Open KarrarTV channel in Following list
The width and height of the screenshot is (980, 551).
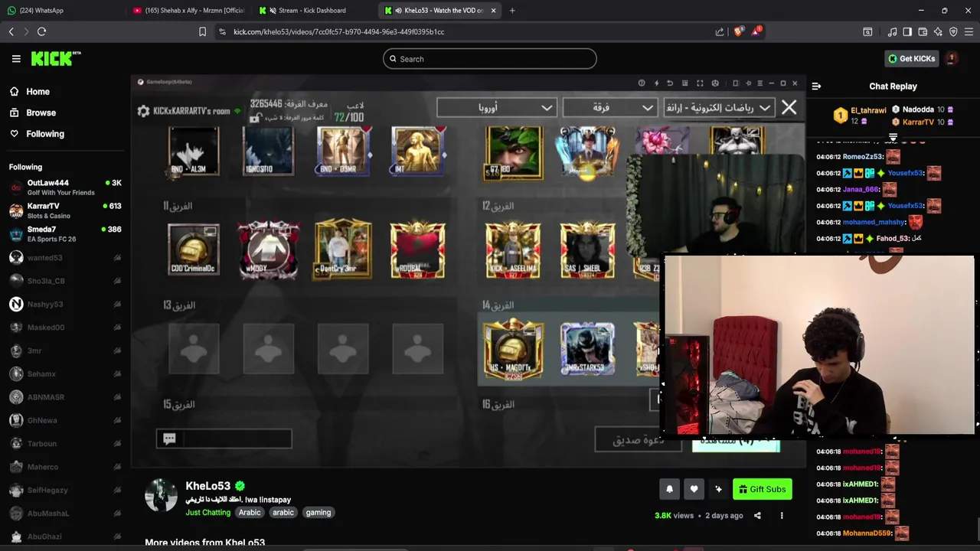64,210
